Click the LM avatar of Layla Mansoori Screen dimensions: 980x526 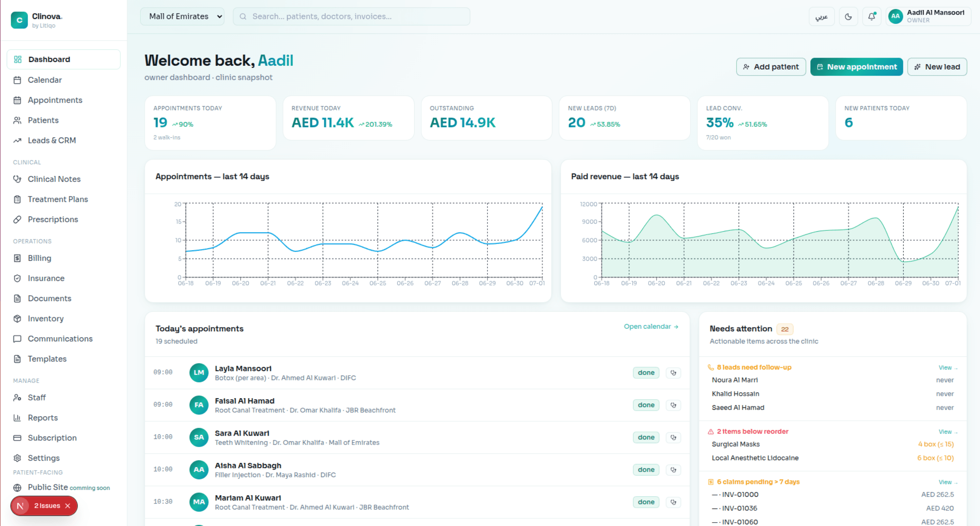[x=199, y=372]
